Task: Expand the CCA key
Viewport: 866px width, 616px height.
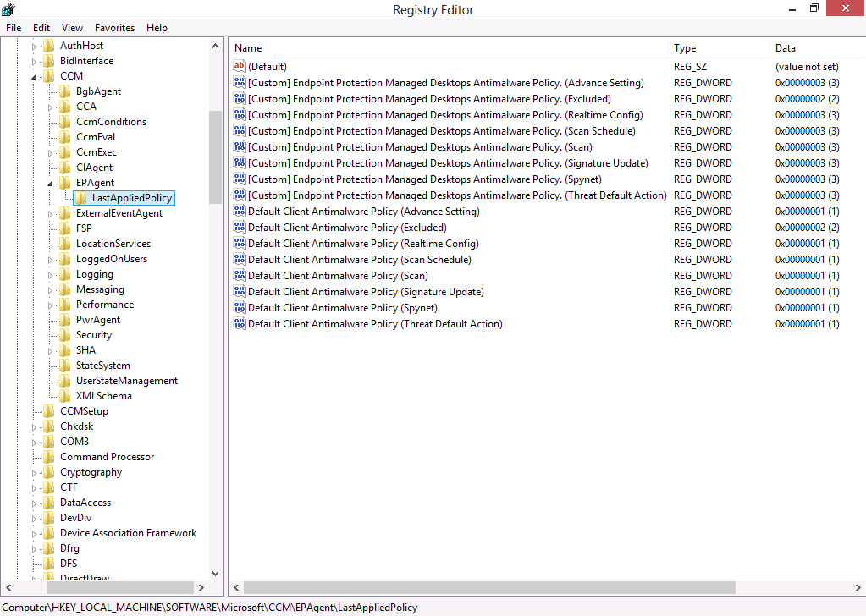Action: point(50,107)
